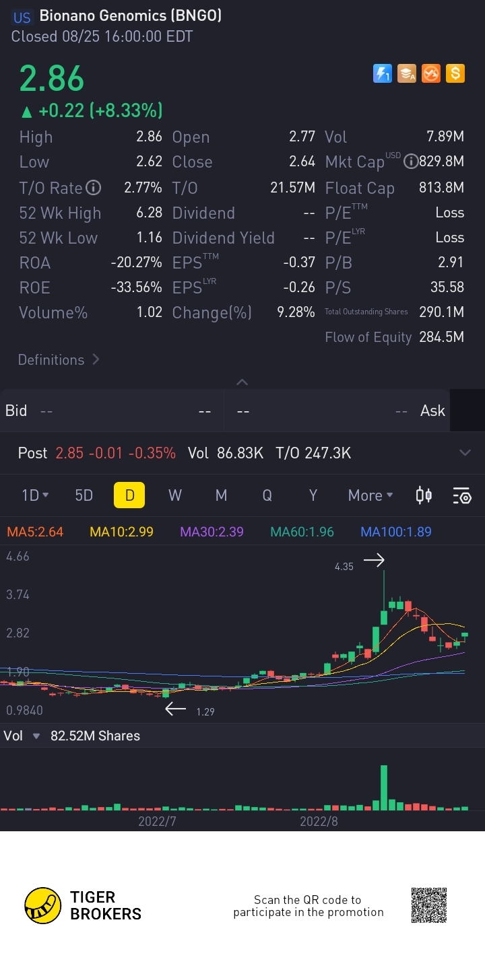
Task: Tap the ROE value -33.56%
Action: click(x=136, y=287)
